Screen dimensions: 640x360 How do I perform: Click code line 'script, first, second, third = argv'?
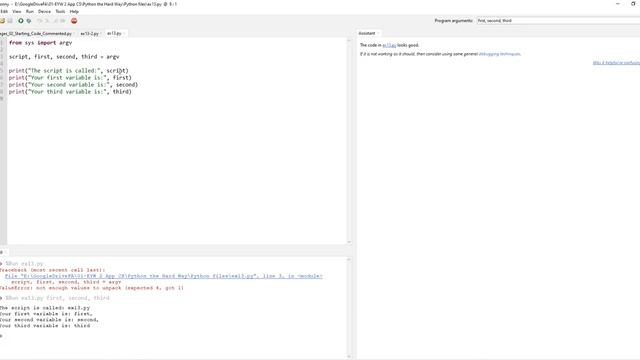point(64,57)
